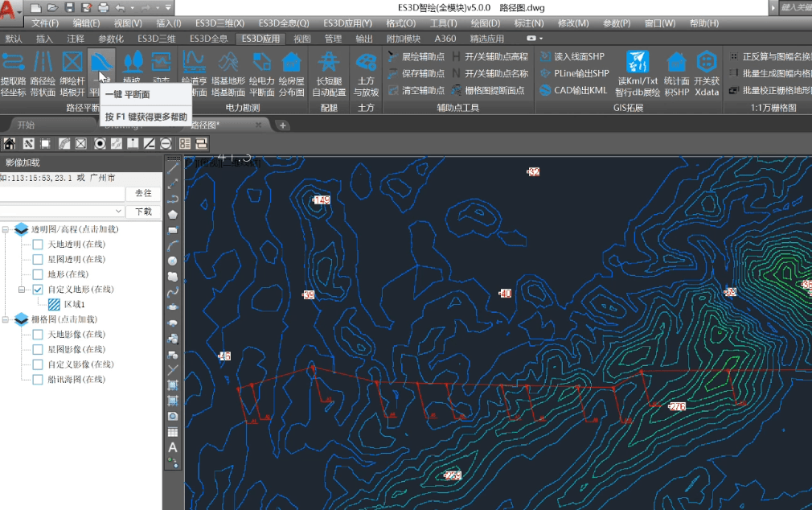Select the multiline text A tool
Viewport: 812px width, 510px height.
coord(173,447)
